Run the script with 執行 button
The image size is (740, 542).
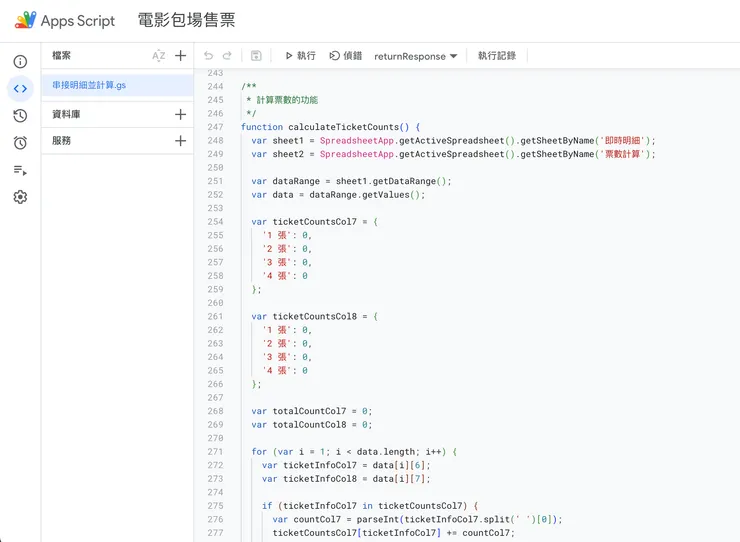301,56
